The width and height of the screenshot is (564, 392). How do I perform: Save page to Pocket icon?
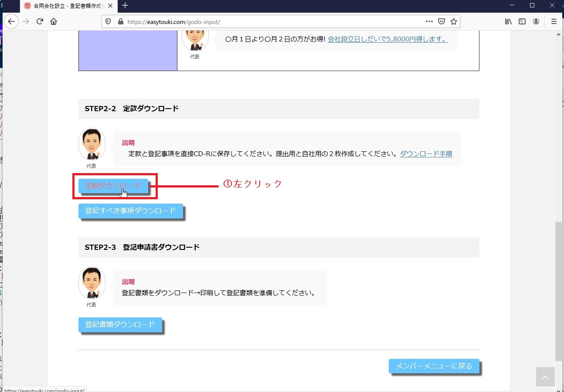click(441, 21)
